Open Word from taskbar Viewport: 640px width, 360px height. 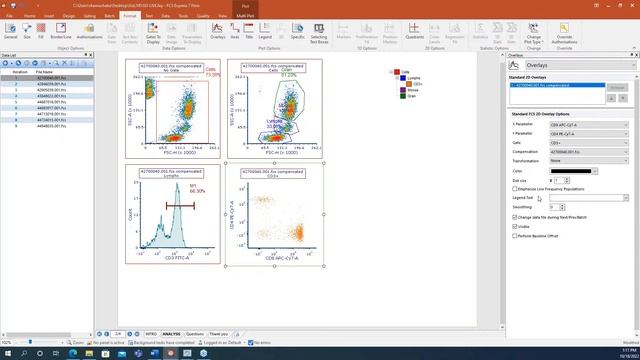(155, 353)
